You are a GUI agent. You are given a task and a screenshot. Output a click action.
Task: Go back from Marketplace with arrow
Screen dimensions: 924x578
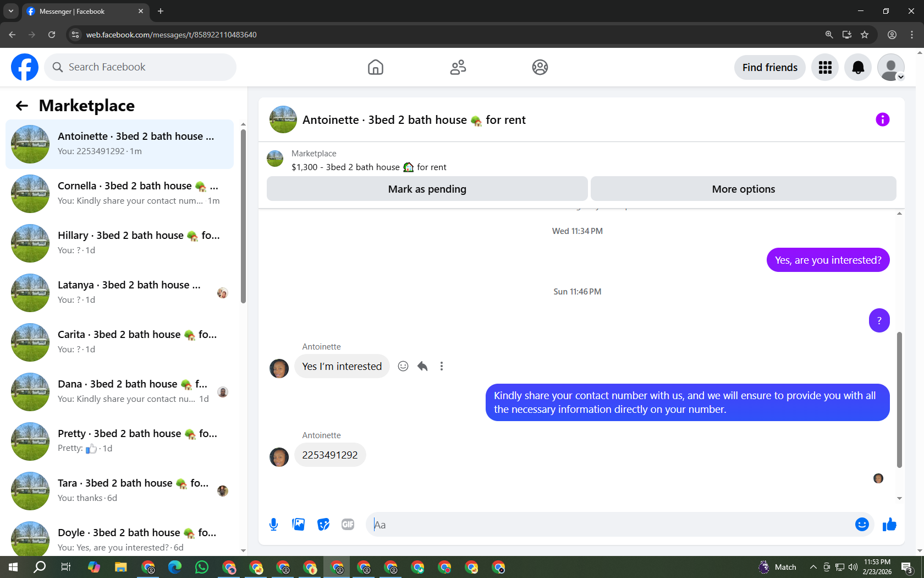[x=22, y=106]
